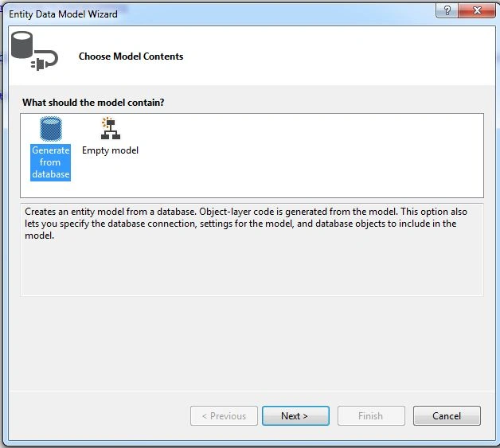
Task: Click the 'What should the model contain?' label
Action: [x=93, y=103]
